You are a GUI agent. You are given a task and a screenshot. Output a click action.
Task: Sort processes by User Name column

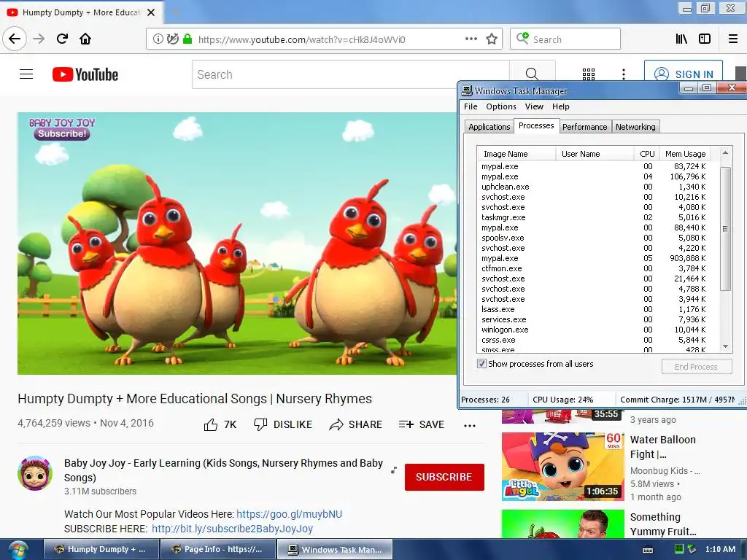(x=595, y=154)
